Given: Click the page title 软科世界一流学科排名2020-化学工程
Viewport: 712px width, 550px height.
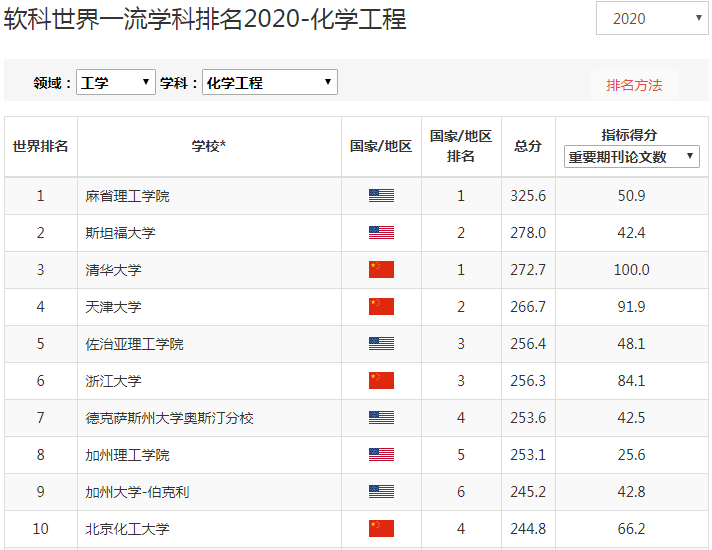Looking at the screenshot, I should pyautogui.click(x=205, y=19).
